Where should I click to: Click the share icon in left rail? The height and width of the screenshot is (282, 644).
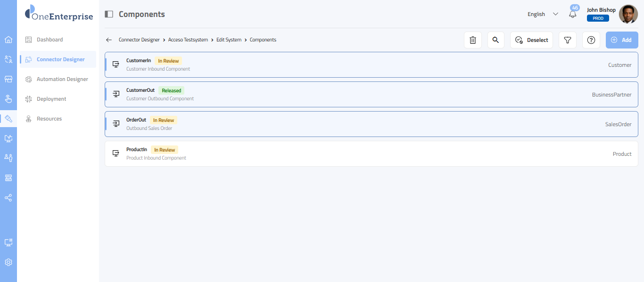pyautogui.click(x=8, y=198)
